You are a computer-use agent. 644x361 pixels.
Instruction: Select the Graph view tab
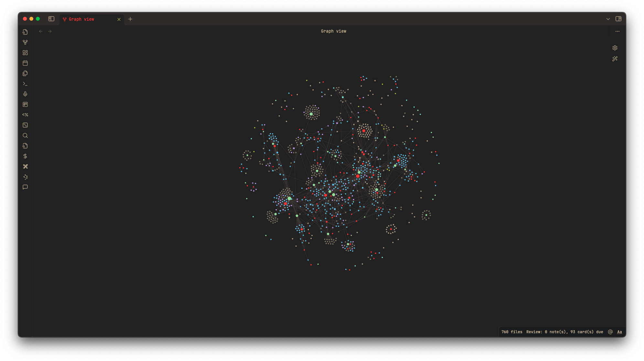[x=92, y=19]
